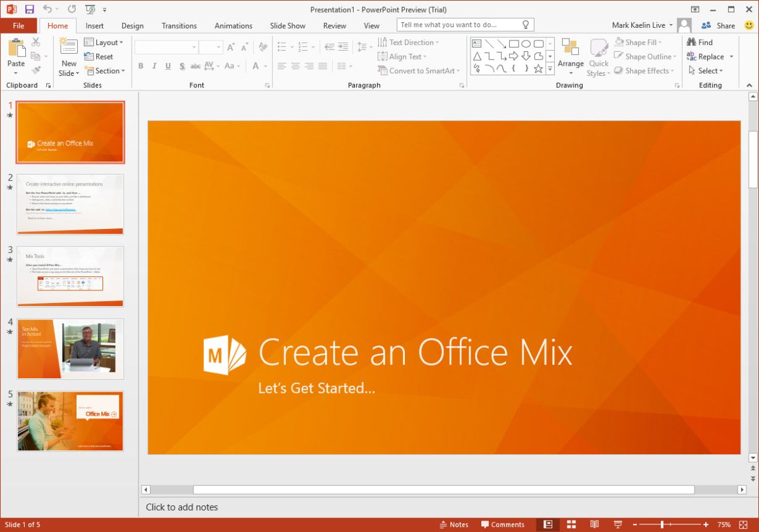759x532 pixels.
Task: Open the Section dropdown in Slides group
Action: click(x=105, y=71)
